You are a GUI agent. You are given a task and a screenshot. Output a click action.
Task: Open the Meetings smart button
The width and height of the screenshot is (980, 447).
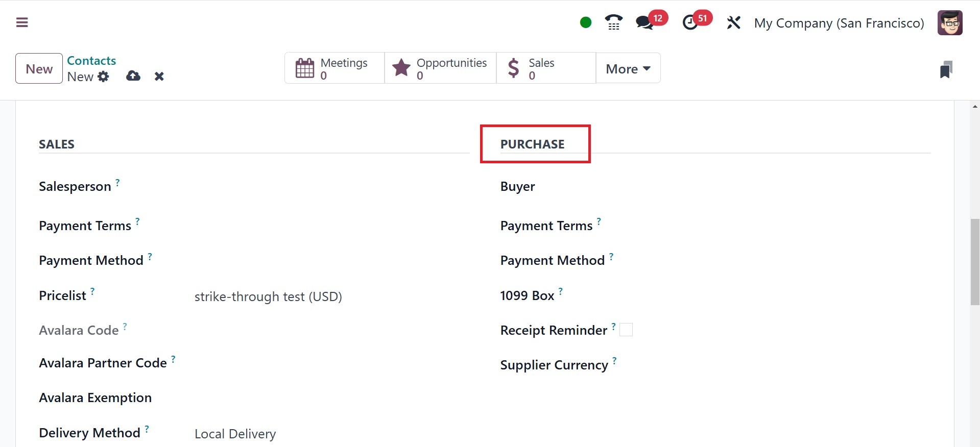coord(334,68)
